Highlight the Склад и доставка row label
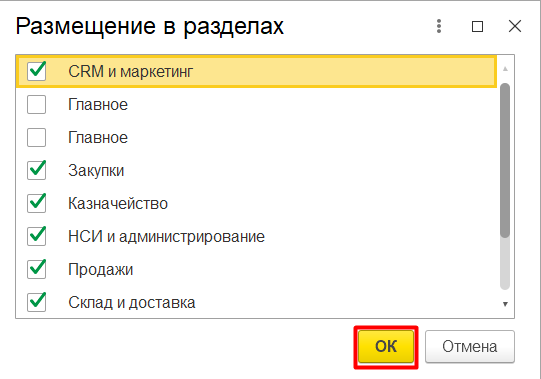This screenshot has height=379, width=541. (132, 302)
